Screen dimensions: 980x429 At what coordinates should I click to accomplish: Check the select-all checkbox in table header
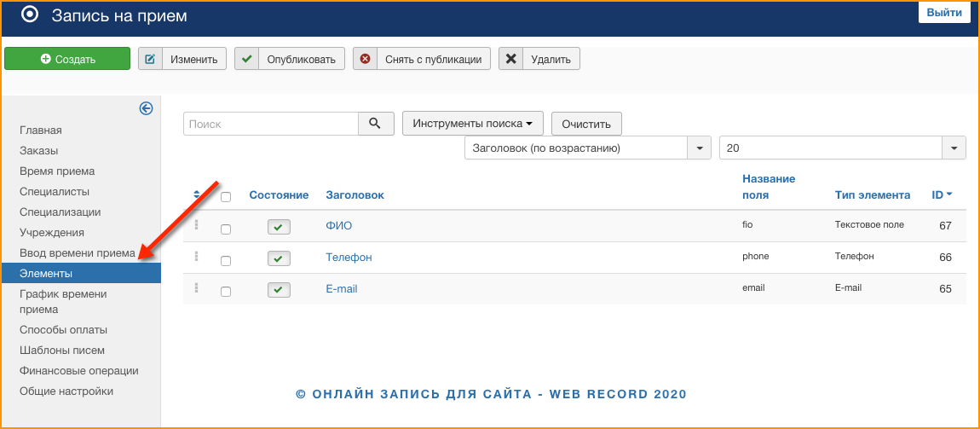click(x=226, y=197)
